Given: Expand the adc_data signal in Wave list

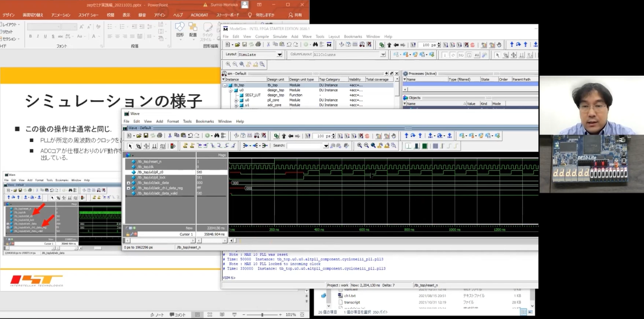Looking at the screenshot, I should coord(128,183).
